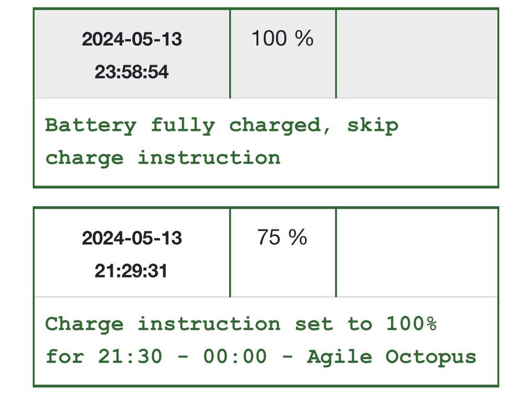Click the word "Octopus" in the tariff name
532x397 pixels.
(431, 357)
